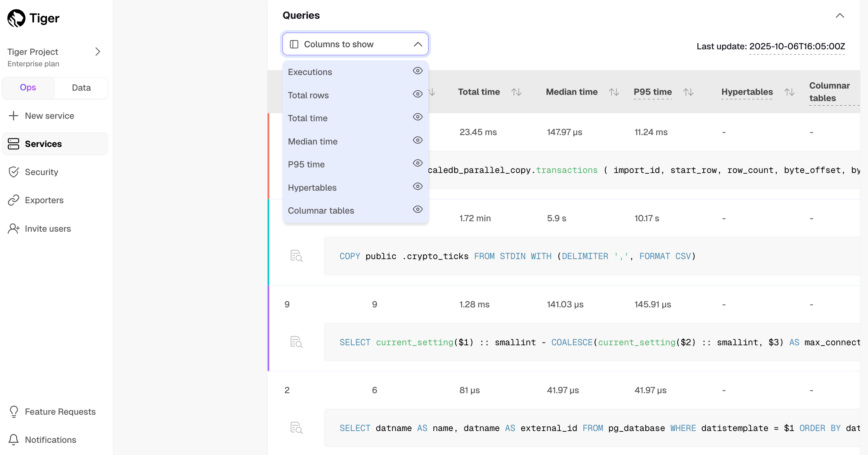Screen dimensions: 868x455
Task: Toggle visibility of Executions column
Action: click(x=417, y=71)
